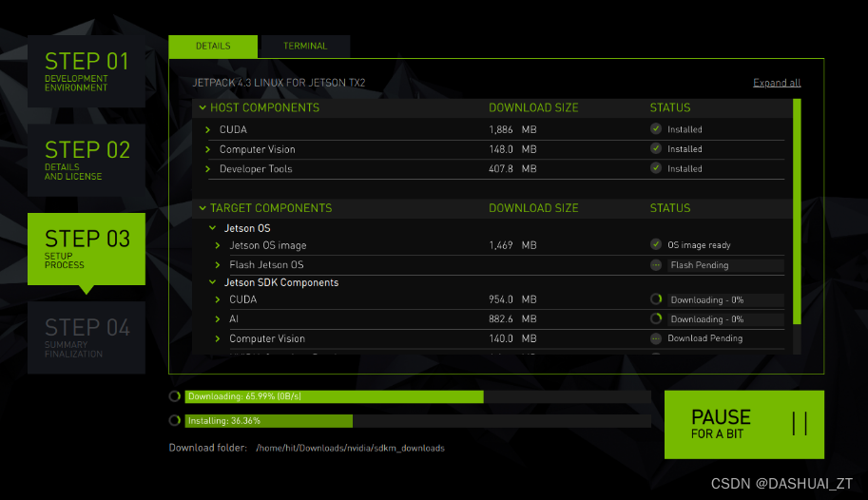Viewport: 868px width, 500px height.
Task: Collapse Jetson SDK Components group
Action: (x=213, y=282)
